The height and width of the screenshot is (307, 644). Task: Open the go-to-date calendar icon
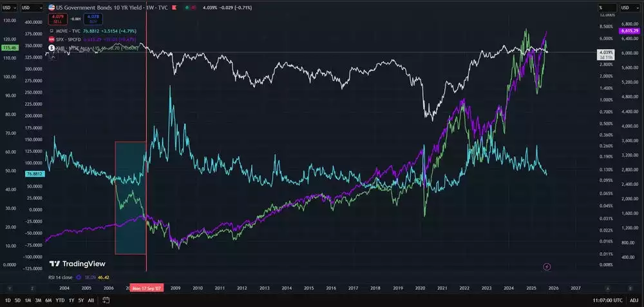tap(106, 301)
